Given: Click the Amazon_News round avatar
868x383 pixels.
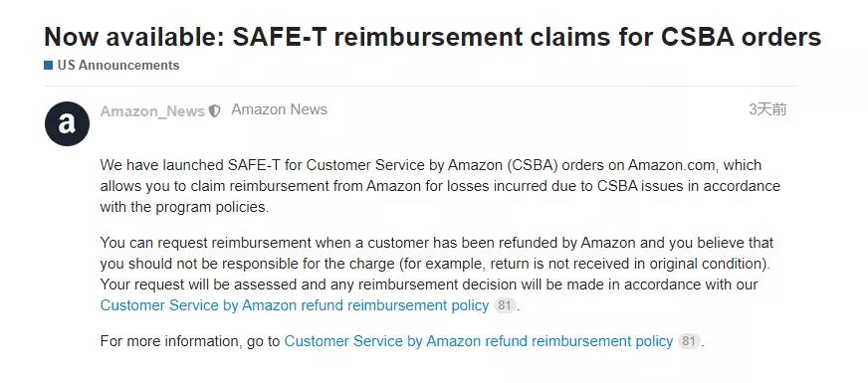Looking at the screenshot, I should click(x=67, y=123).
